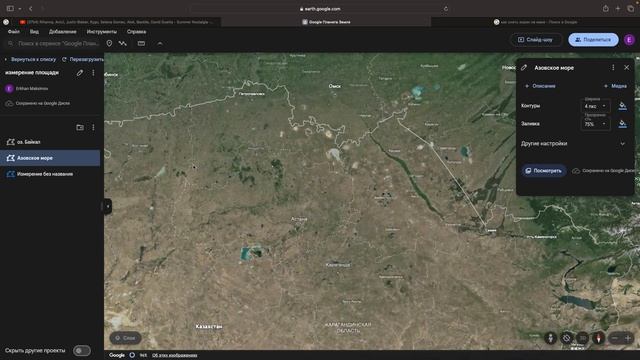Go back with browser back arrow
Screen dimensions: 640x360
coord(31,9)
